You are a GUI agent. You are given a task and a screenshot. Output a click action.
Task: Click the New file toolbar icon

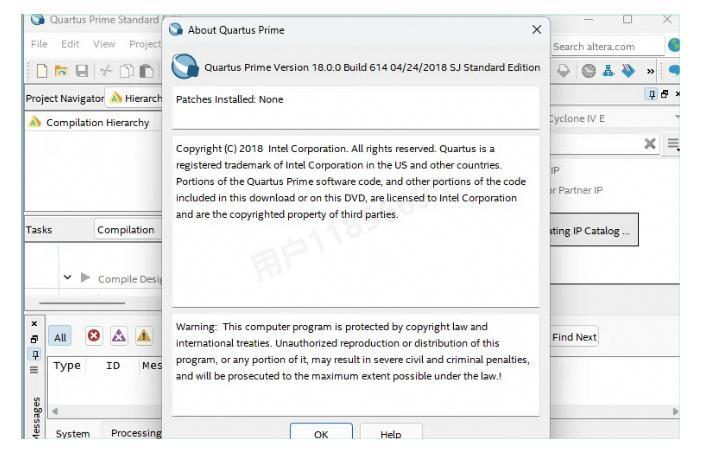point(42,71)
